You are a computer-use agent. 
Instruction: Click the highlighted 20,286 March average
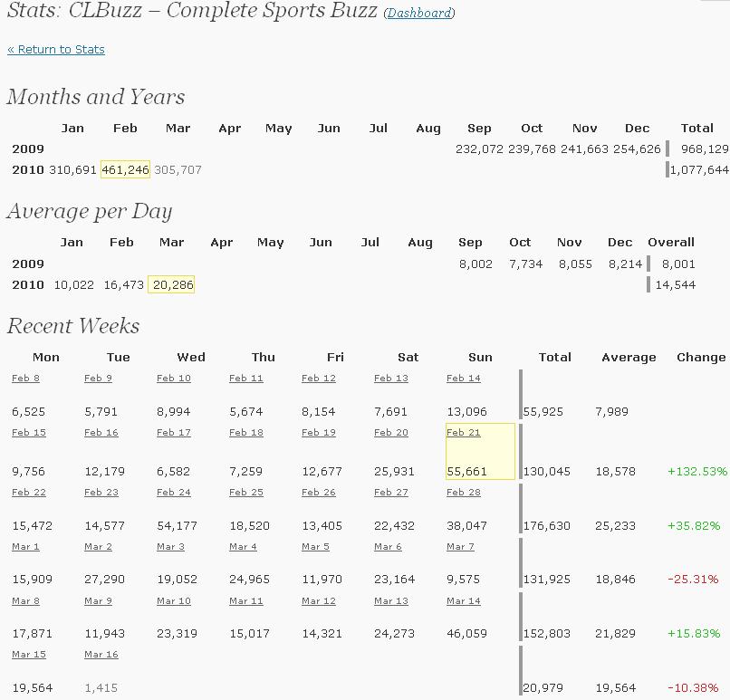(x=171, y=284)
